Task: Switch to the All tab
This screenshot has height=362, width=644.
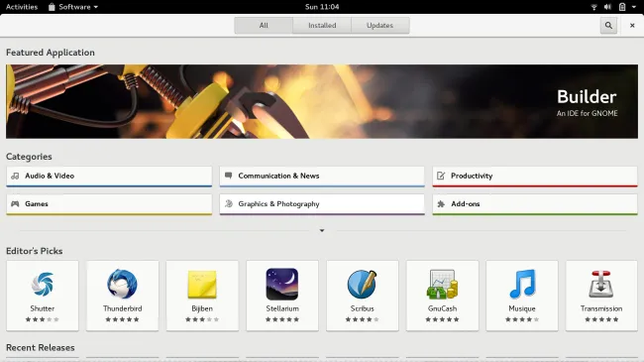Action: 264,26
